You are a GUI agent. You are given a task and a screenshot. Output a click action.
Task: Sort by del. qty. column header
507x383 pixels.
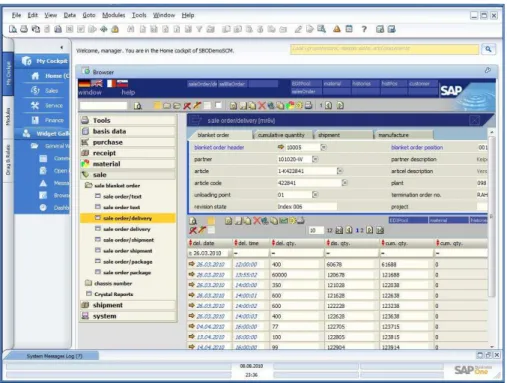point(297,243)
